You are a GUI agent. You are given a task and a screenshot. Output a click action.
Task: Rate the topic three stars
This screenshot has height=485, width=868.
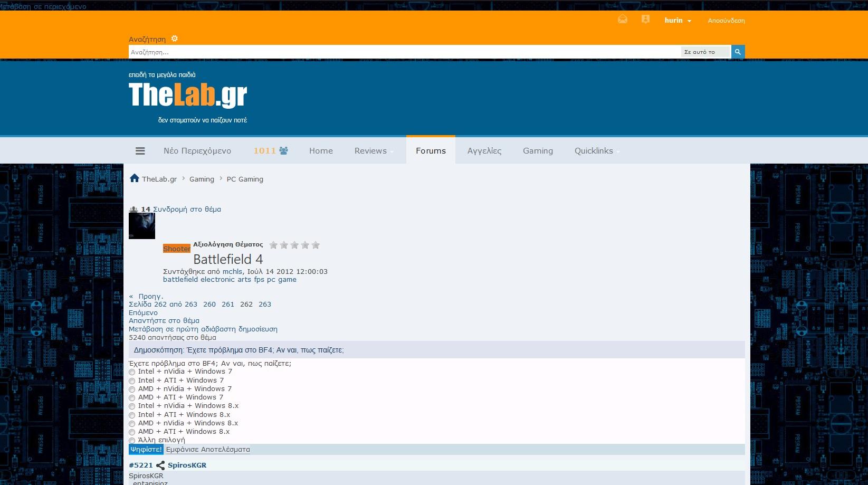click(294, 245)
